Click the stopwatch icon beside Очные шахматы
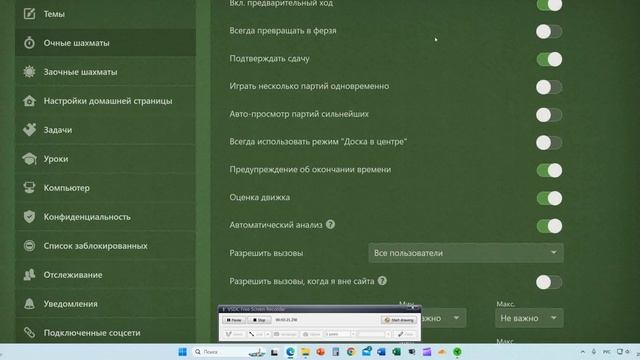This screenshot has width=640, height=360. 29,42
